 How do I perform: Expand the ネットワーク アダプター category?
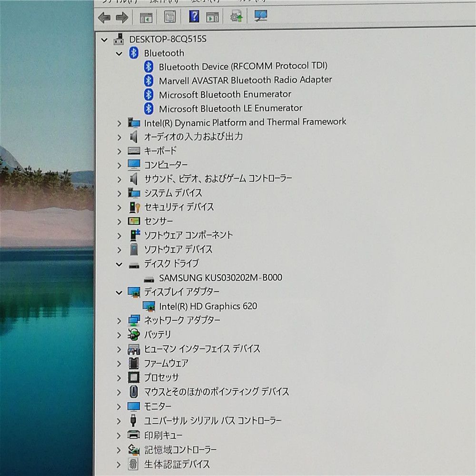pyautogui.click(x=119, y=320)
